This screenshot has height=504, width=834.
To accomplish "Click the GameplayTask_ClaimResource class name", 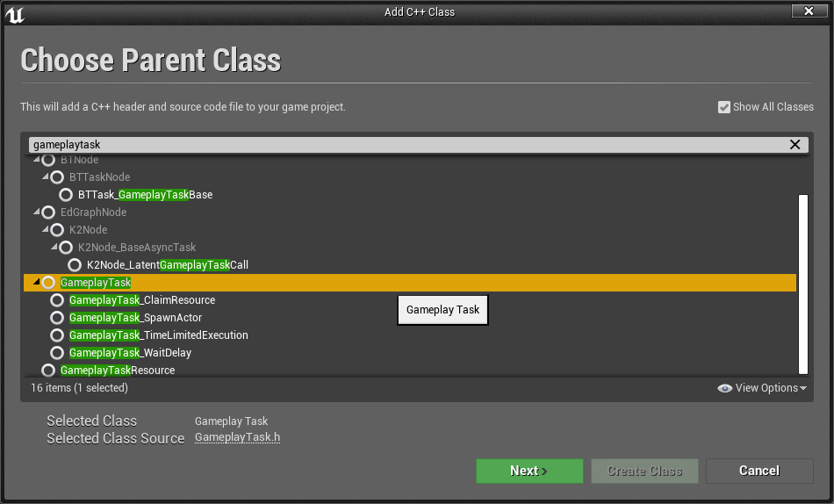I will click(142, 300).
